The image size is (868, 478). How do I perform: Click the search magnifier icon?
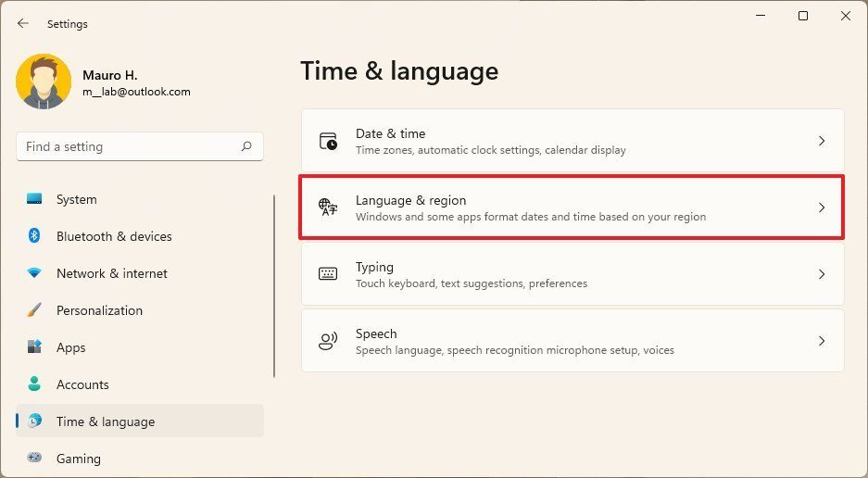point(246,146)
